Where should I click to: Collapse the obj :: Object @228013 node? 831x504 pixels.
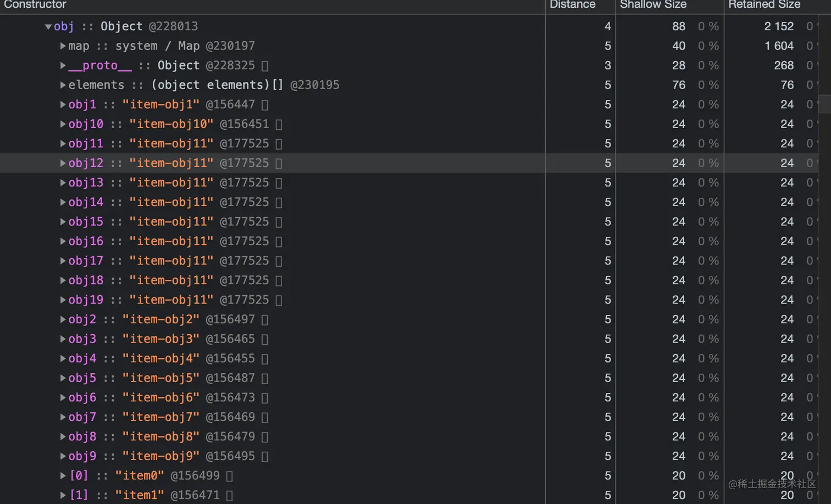pyautogui.click(x=48, y=26)
